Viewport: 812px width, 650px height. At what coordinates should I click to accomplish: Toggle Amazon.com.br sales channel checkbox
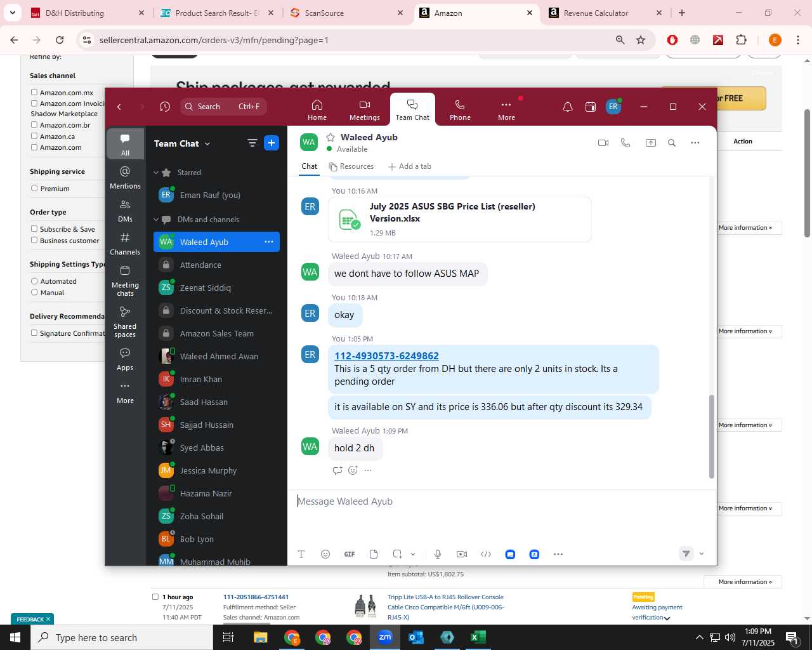pos(34,124)
